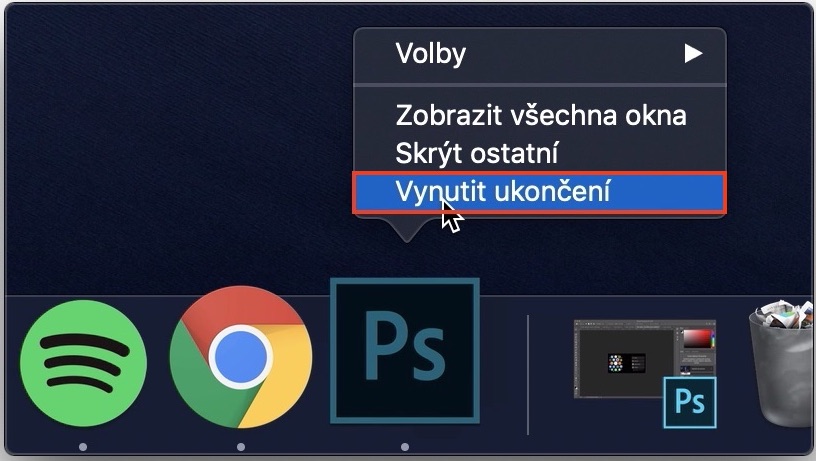Viewport: 816px width, 461px height.
Task: Click the context menu's pointer tip above Photoshop
Action: (407, 230)
